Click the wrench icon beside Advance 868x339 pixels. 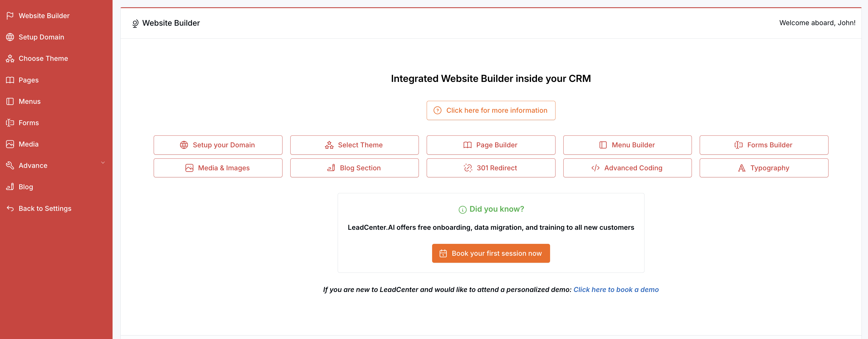tap(10, 165)
